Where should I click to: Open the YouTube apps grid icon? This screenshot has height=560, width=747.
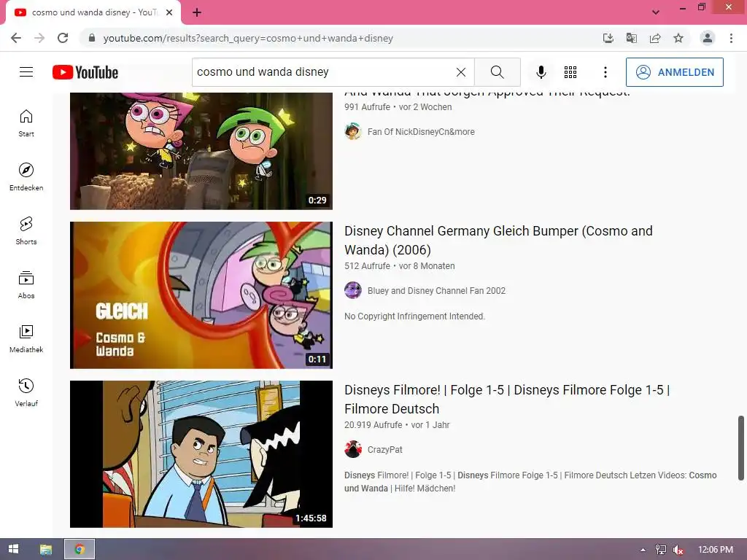tap(570, 72)
